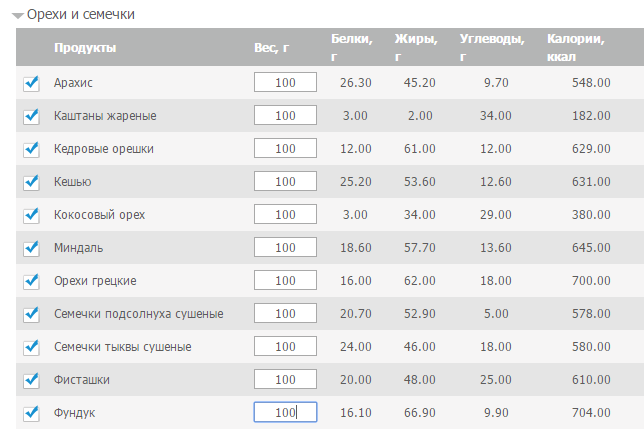Uncheck the Арахис checkbox
Screen dimensions: 644x431
point(31,83)
